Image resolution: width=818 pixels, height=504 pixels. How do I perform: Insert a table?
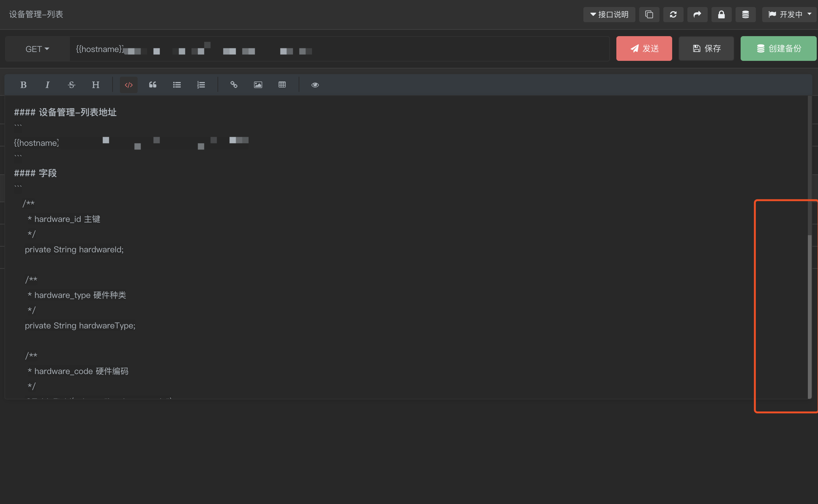(282, 85)
